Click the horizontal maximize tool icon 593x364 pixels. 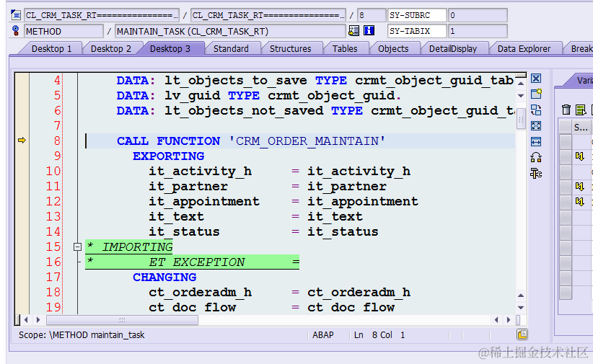click(536, 142)
